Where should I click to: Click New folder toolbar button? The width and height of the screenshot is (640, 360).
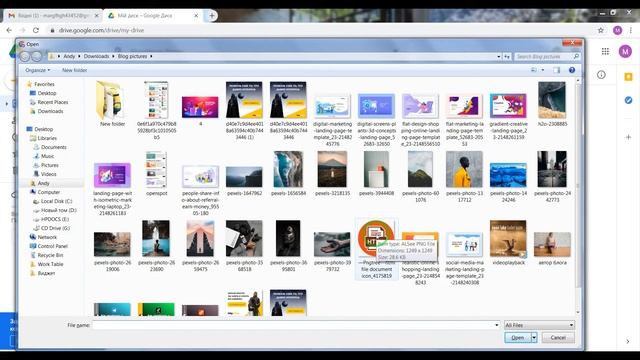point(74,70)
